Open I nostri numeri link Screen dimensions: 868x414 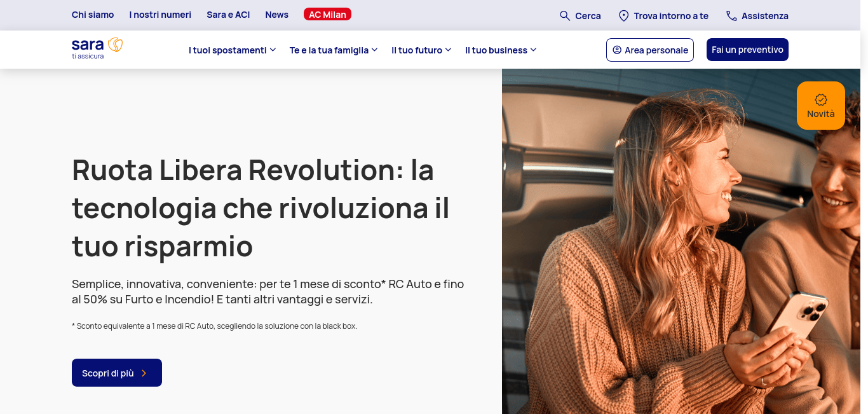pos(160,15)
